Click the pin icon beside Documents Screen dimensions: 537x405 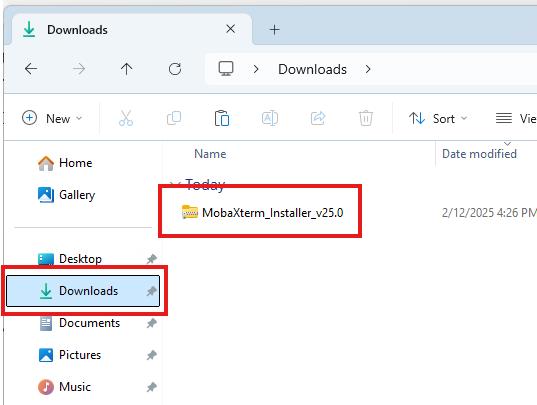coord(152,323)
